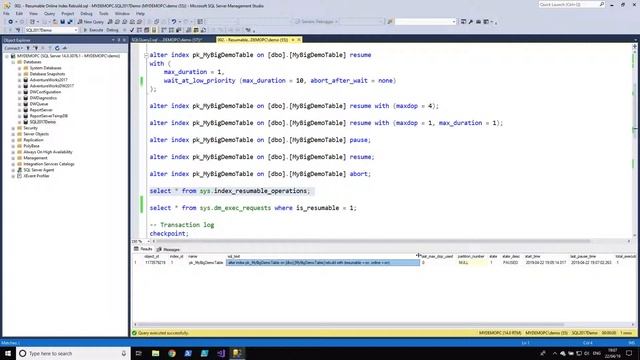Click the Task View icon on the taskbar
This screenshot has width=640, height=360.
pyautogui.click(x=139, y=353)
